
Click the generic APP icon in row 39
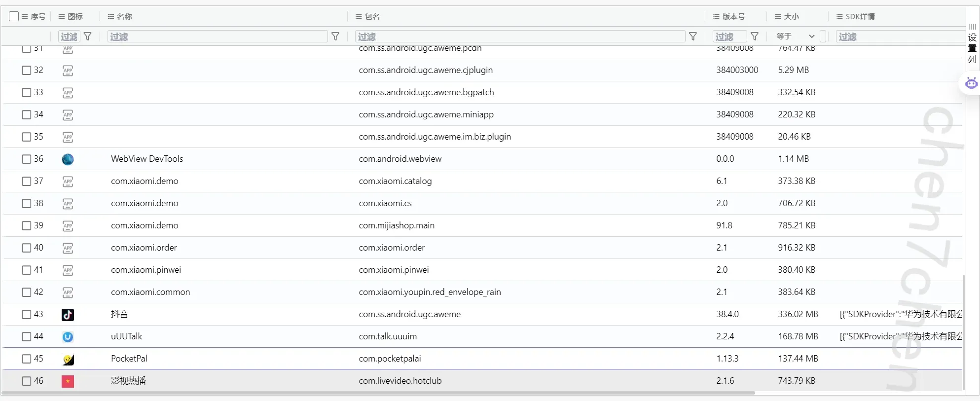[68, 226]
